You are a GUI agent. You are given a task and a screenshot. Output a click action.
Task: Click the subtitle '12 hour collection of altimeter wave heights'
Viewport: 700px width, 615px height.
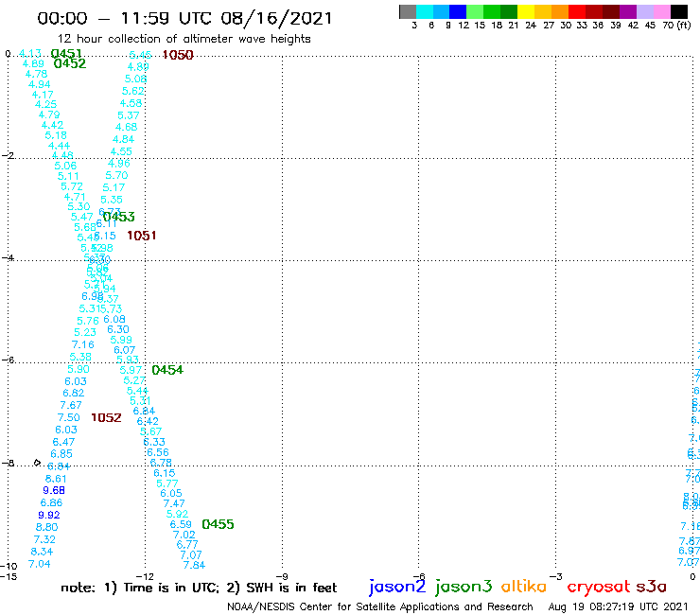pos(184,39)
